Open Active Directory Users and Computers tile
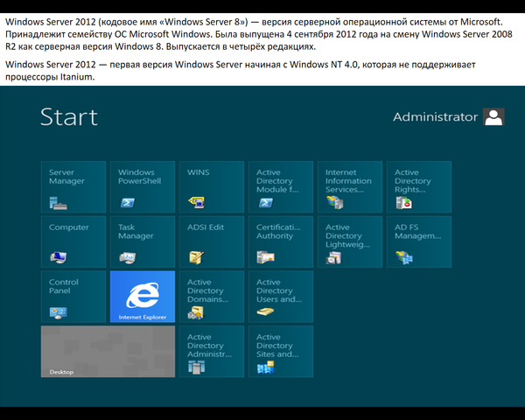 tap(280, 297)
